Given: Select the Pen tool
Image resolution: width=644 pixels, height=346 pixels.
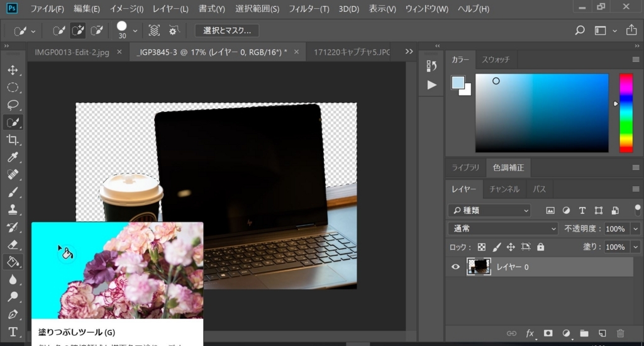Looking at the screenshot, I should [13, 315].
